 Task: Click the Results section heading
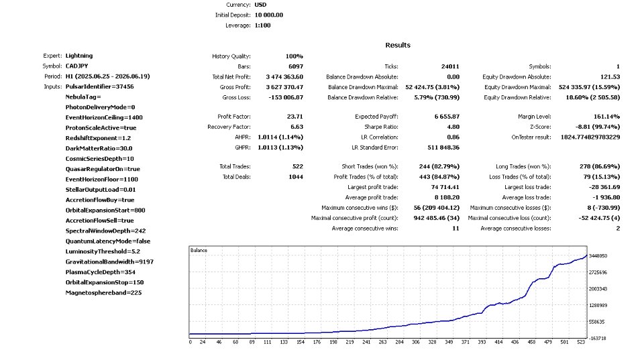[398, 45]
